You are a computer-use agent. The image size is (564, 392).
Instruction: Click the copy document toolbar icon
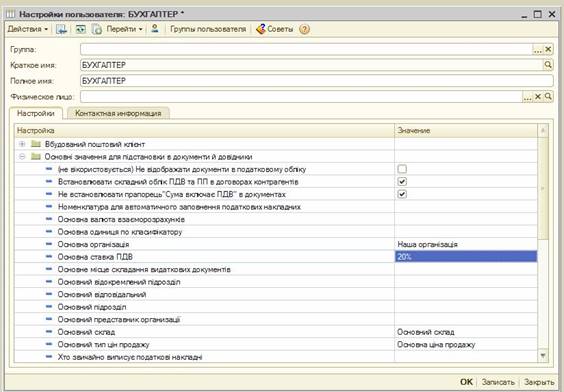97,29
